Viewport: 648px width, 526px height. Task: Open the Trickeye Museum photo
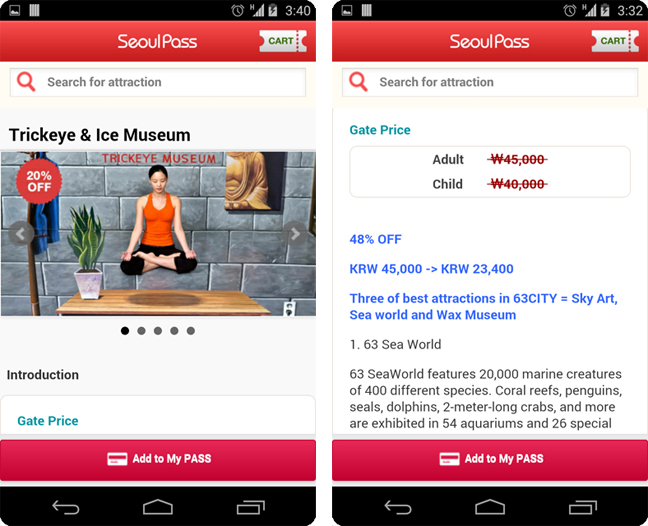[x=158, y=234]
